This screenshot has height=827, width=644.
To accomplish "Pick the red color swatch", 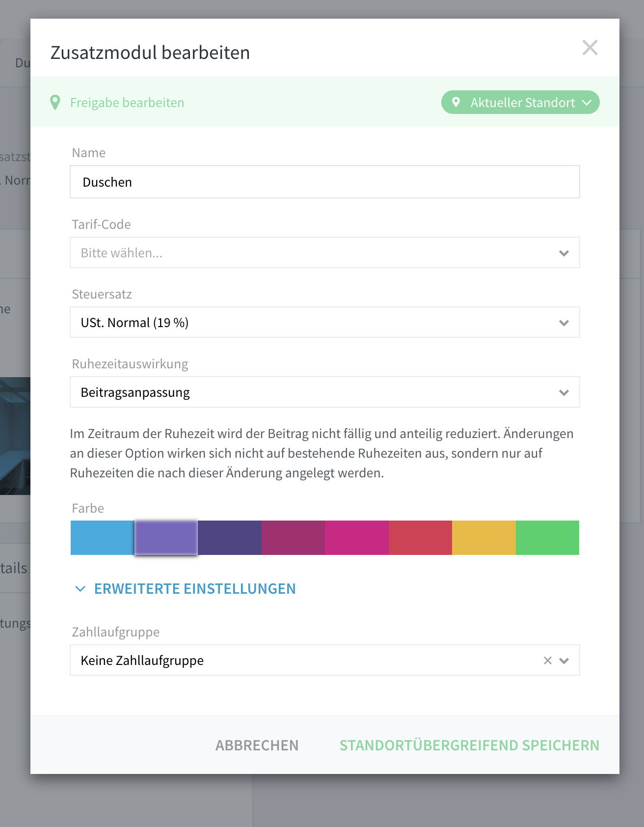I will click(420, 538).
